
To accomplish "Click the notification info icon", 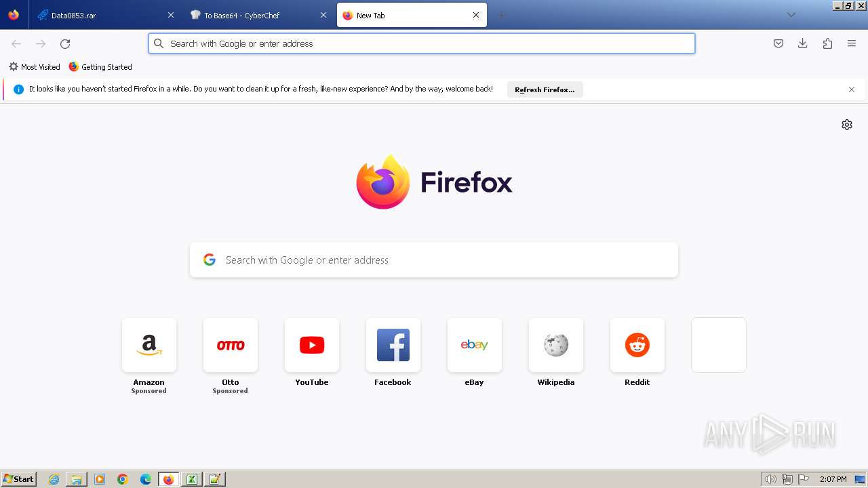I will (19, 89).
